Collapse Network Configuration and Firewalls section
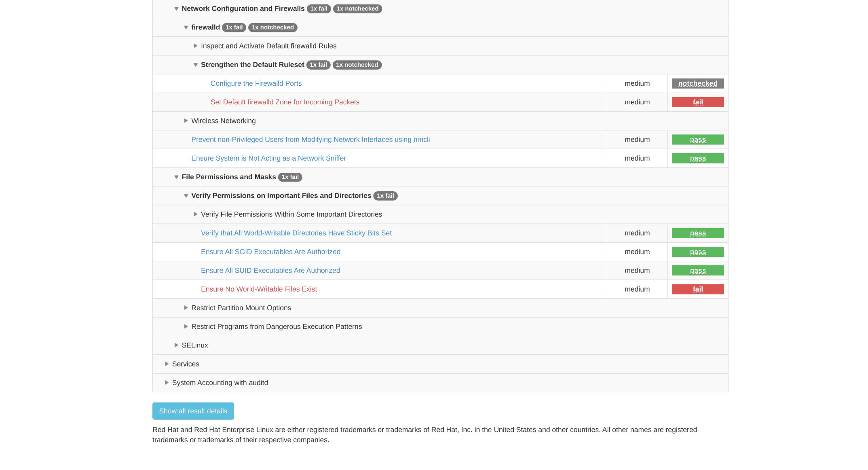This screenshot has width=868, height=470. pos(176,9)
